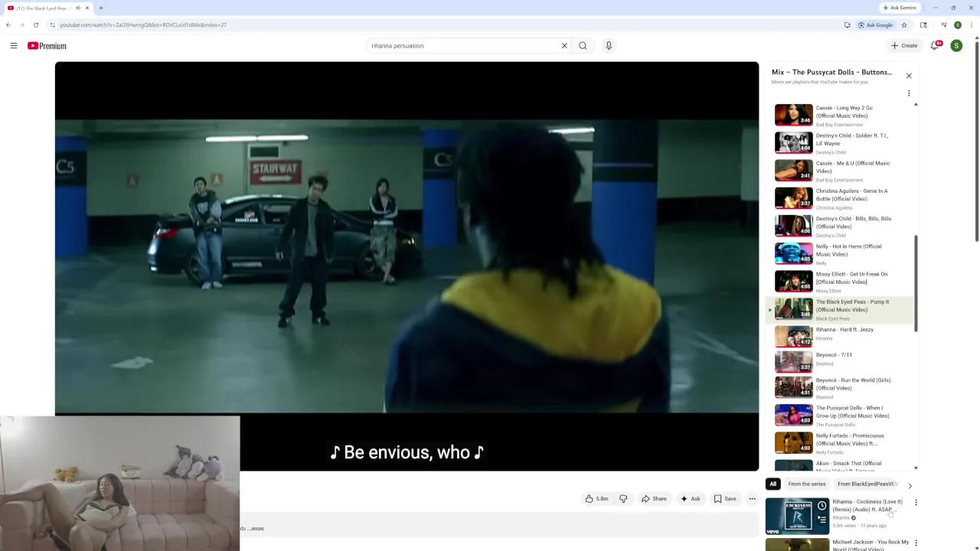
Task: Clear the search box text
Action: (564, 46)
